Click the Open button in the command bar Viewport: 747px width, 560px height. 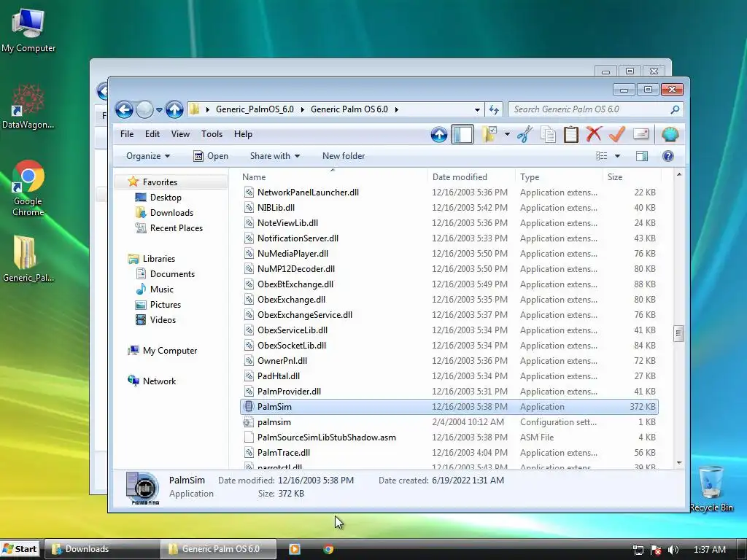[211, 156]
